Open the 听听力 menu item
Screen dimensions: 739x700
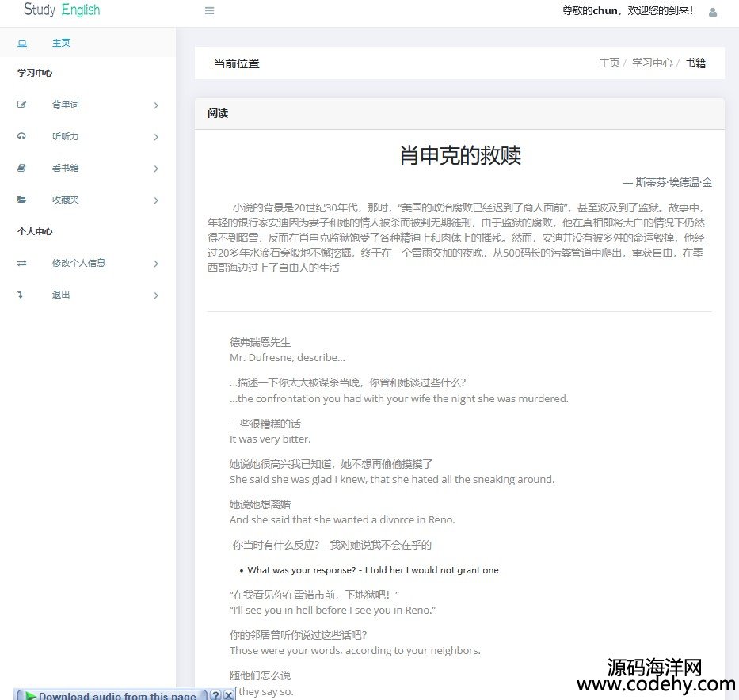(x=88, y=137)
